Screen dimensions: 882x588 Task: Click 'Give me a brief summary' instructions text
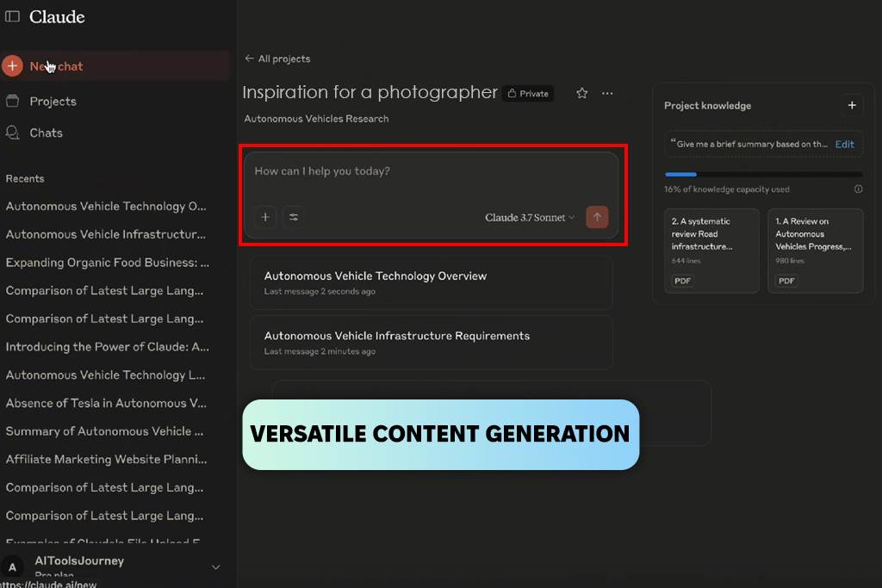click(751, 144)
